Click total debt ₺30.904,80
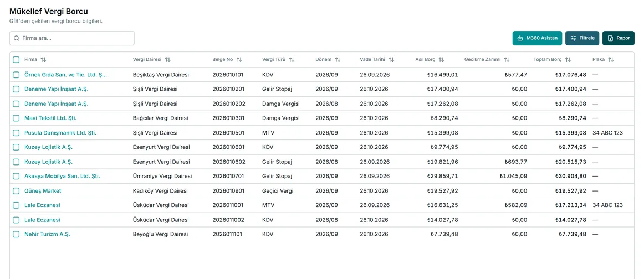The image size is (644, 279). coord(570,176)
